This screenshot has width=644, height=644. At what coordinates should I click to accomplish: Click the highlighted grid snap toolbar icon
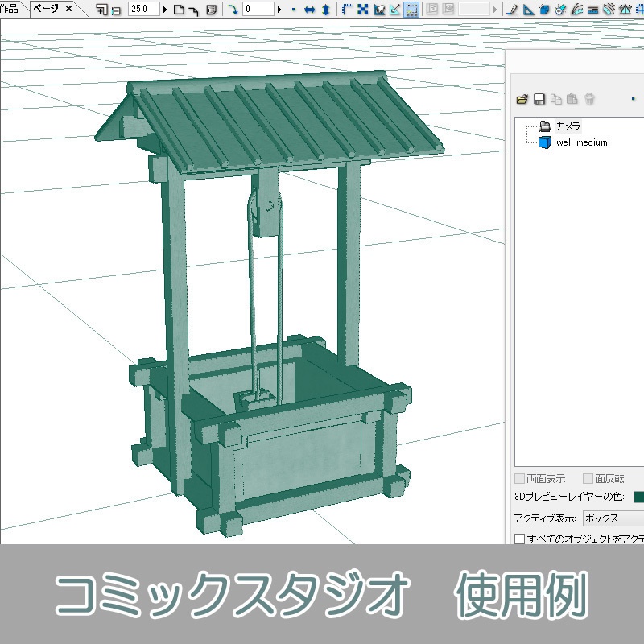coord(411,10)
